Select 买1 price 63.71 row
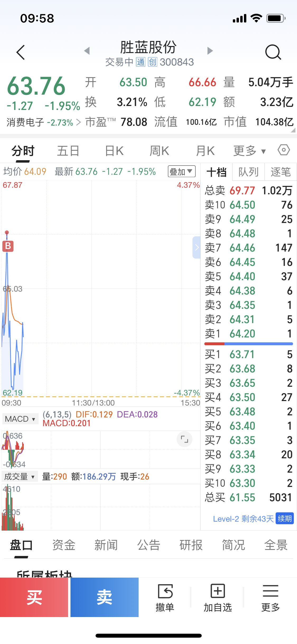 (x=249, y=354)
